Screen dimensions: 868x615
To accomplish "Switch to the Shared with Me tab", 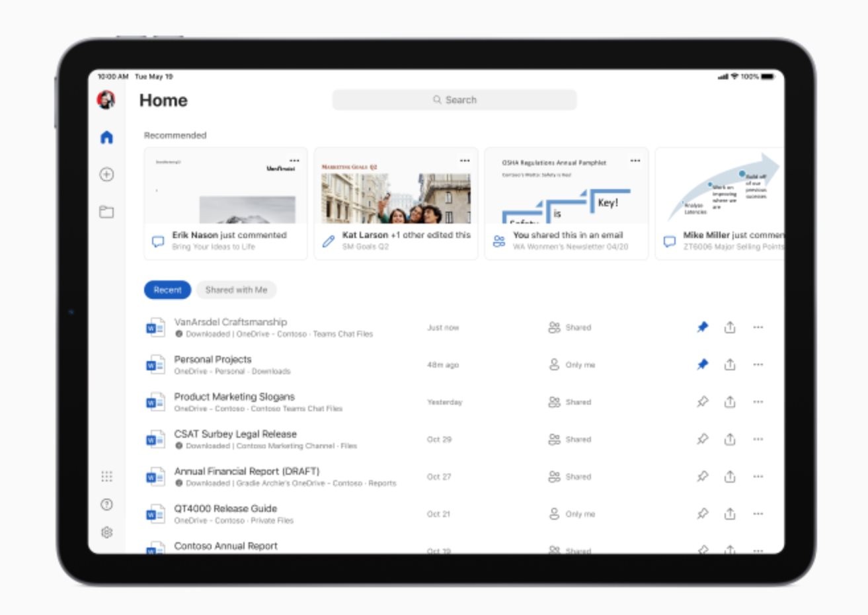I will coord(236,290).
